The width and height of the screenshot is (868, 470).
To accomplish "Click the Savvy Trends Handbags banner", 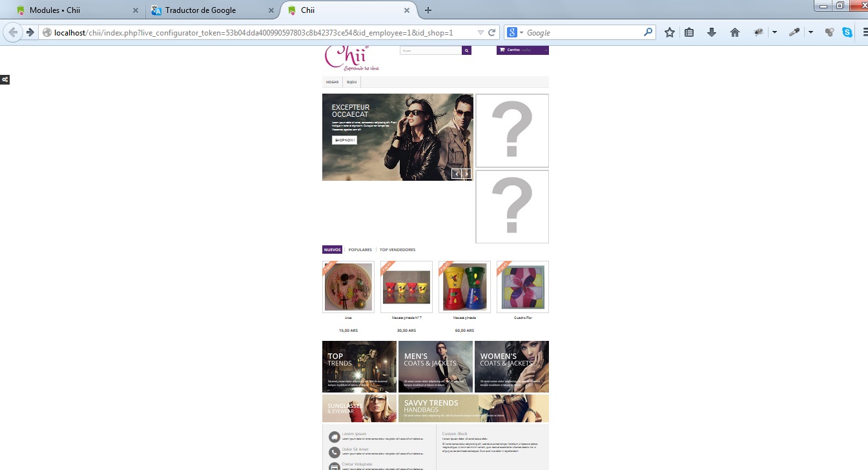I will [473, 409].
